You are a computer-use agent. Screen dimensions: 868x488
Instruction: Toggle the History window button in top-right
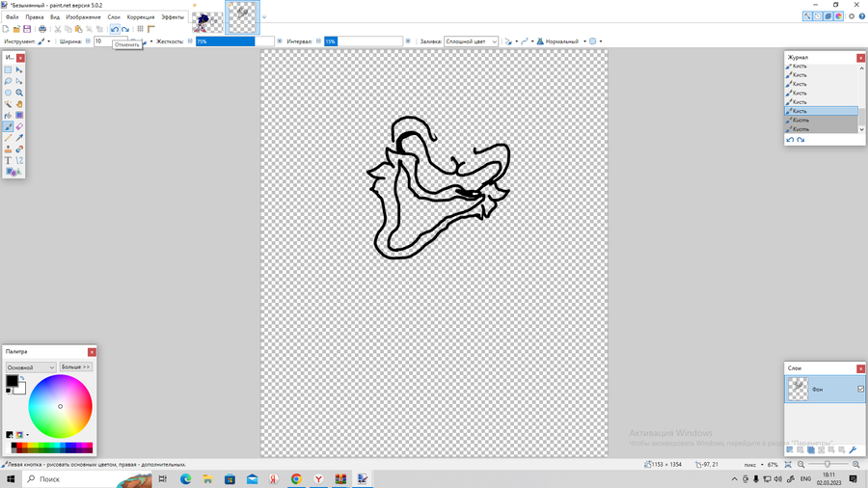(818, 16)
